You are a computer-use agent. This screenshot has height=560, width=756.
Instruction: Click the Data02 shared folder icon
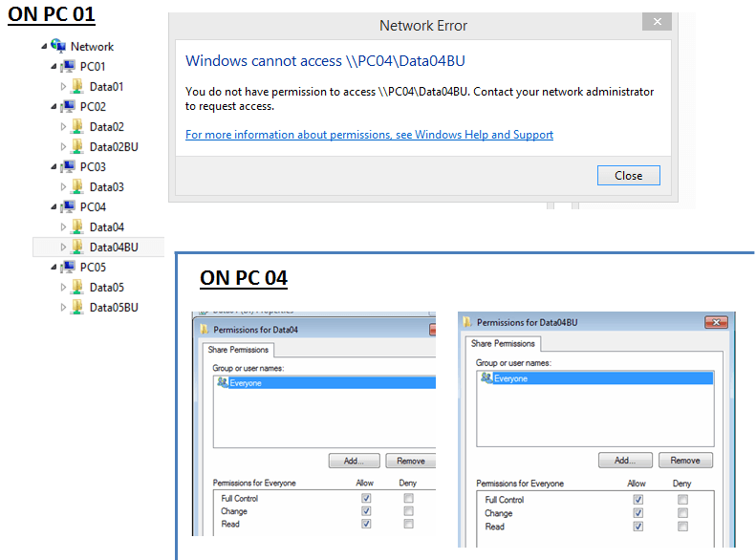[x=77, y=126]
